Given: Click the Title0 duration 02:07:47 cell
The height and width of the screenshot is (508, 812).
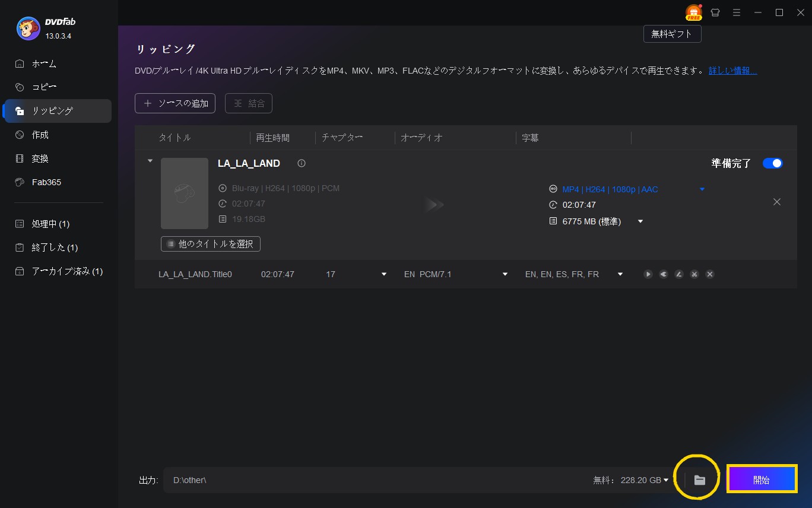Looking at the screenshot, I should [x=278, y=274].
